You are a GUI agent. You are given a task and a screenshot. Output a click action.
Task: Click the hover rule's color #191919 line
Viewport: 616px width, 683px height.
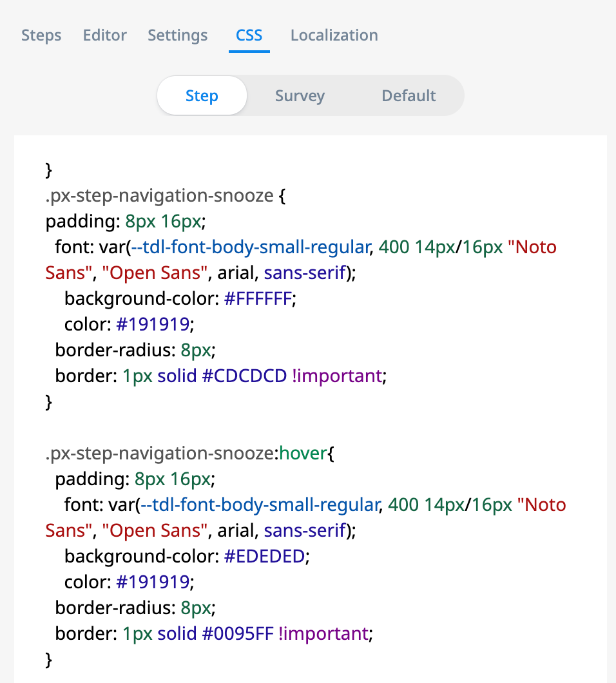pyautogui.click(x=130, y=582)
